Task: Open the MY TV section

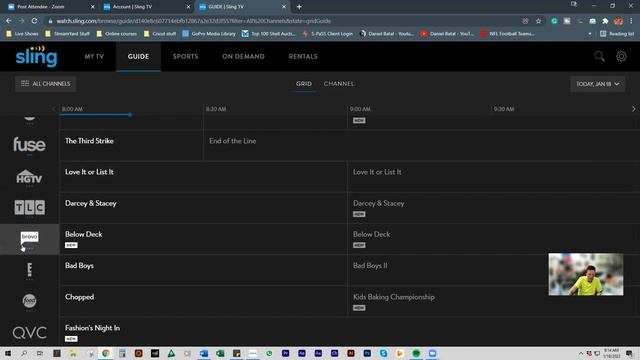Action: pyautogui.click(x=94, y=56)
